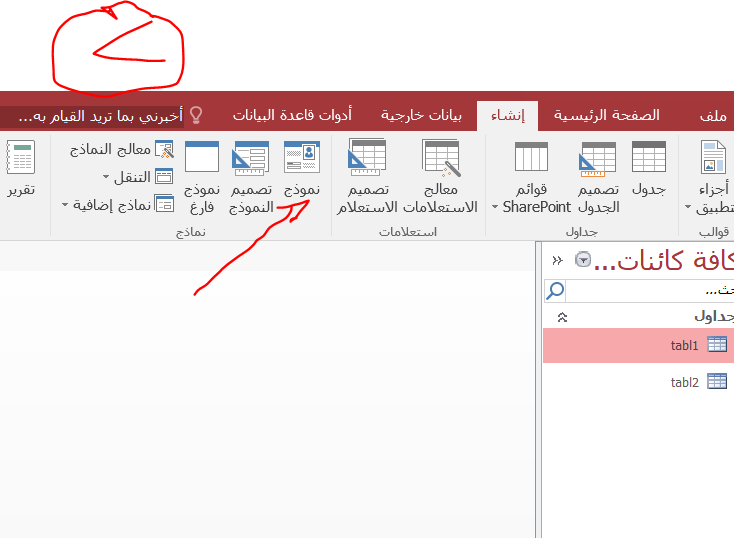Screen dimensions: 734x538
Task: Launch معالج النماذج (Form Wizard)
Action: [122, 149]
